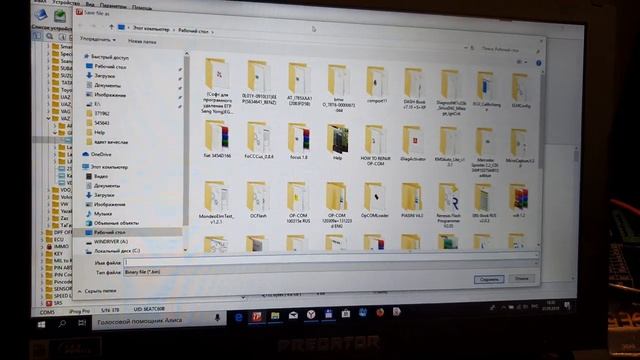Open the MondeoElmTest v1.2.1 folder

tap(216, 202)
